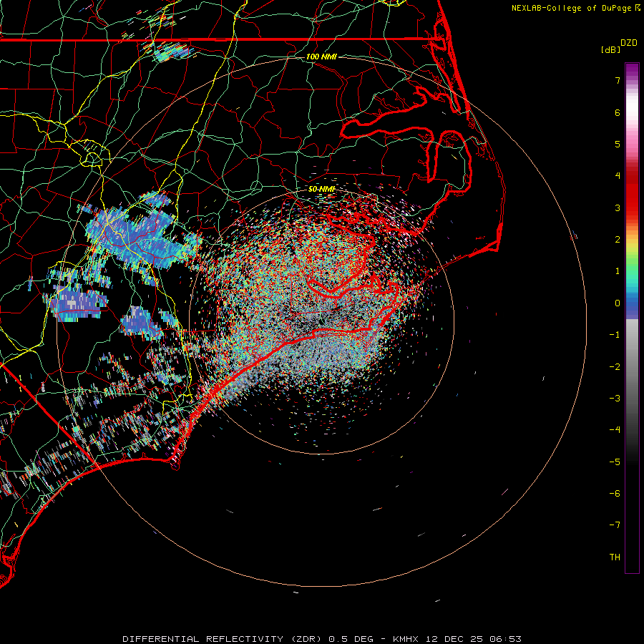Click the -4 value on color scale
Viewport: 644px width, 644px height.
(615, 429)
